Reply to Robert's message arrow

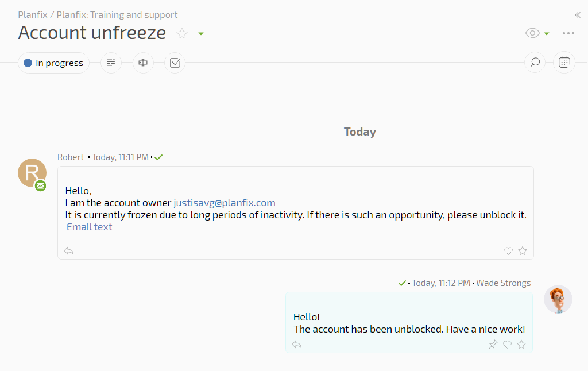tap(69, 250)
